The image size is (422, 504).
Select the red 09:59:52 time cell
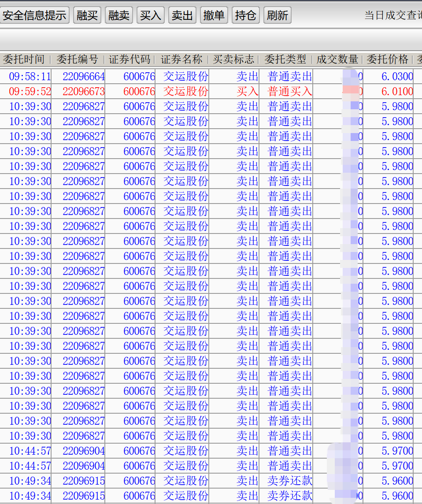click(30, 92)
